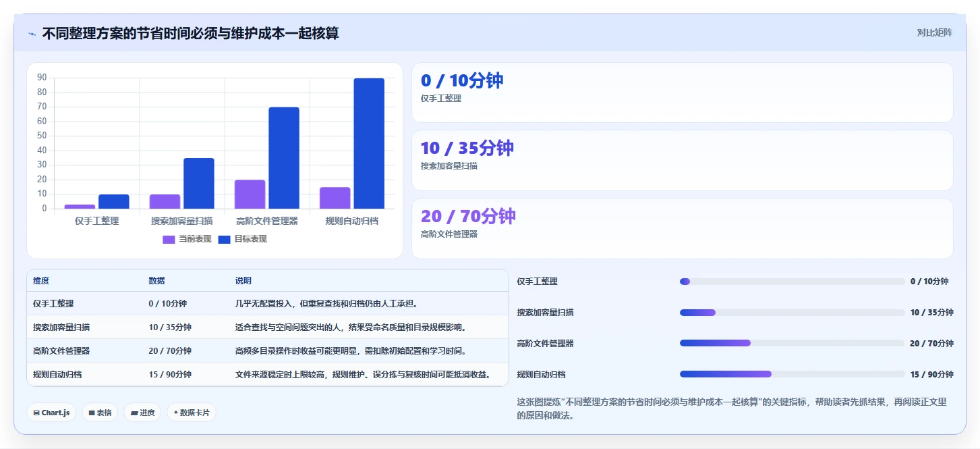Click the blue 目标表现 bar for 高阶文件管理器
Screen dimensions: 980x449
pos(284,158)
